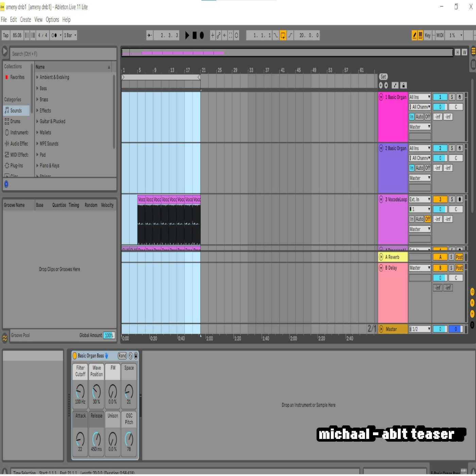Click into the browser search field
Image resolution: width=476 pixels, height=476 pixels.
point(63,54)
